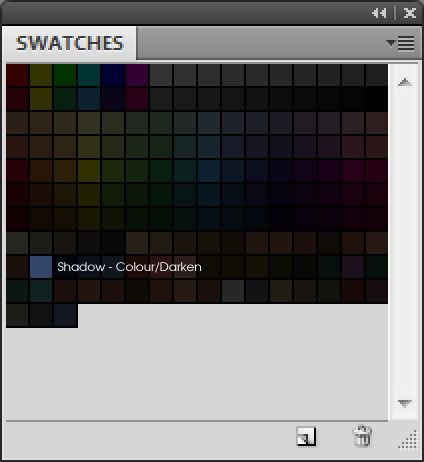Pick the teal swatch in first row
The height and width of the screenshot is (462, 424).
[x=89, y=75]
